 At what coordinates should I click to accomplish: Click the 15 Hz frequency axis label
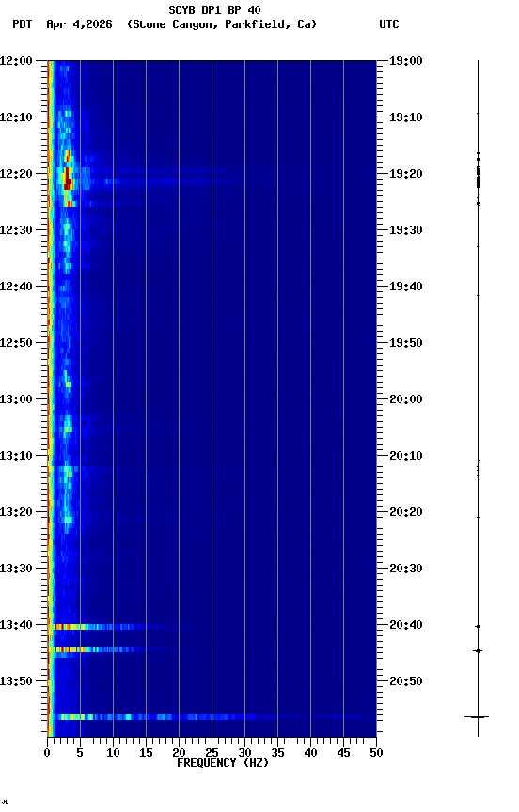(x=146, y=753)
